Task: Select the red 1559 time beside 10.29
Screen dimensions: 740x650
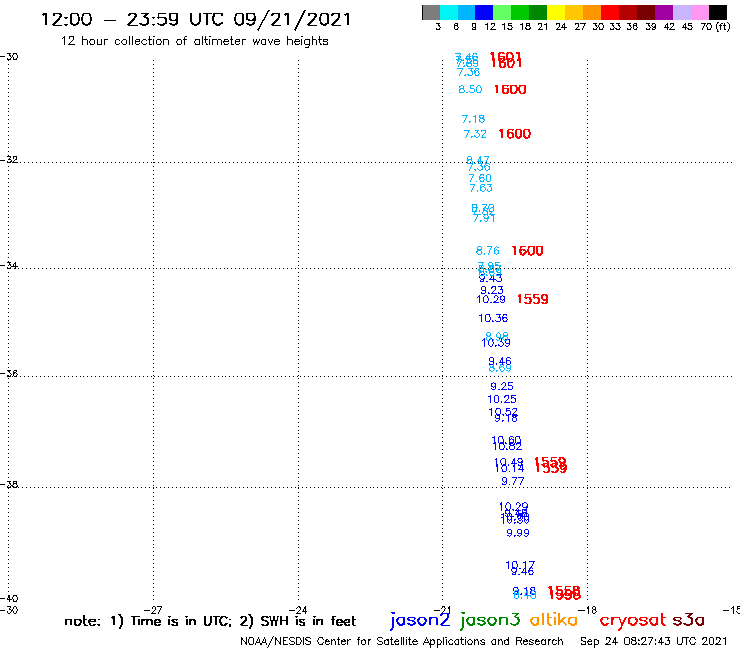Action: pos(533,299)
